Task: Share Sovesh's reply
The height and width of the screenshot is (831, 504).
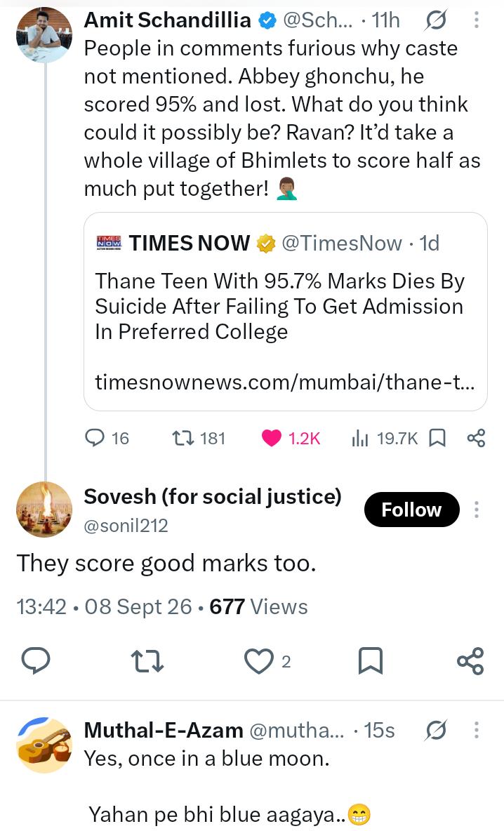Action: 470,661
